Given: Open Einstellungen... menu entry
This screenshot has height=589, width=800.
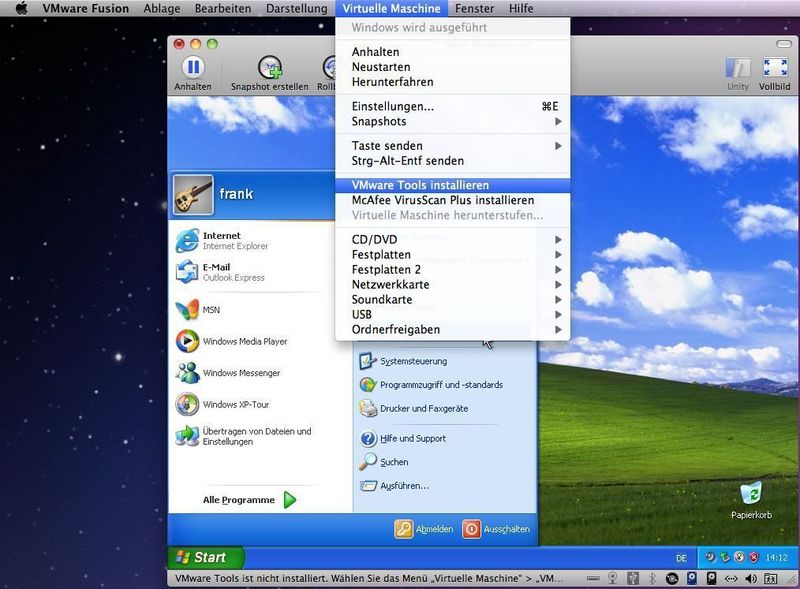Looking at the screenshot, I should (452, 107).
